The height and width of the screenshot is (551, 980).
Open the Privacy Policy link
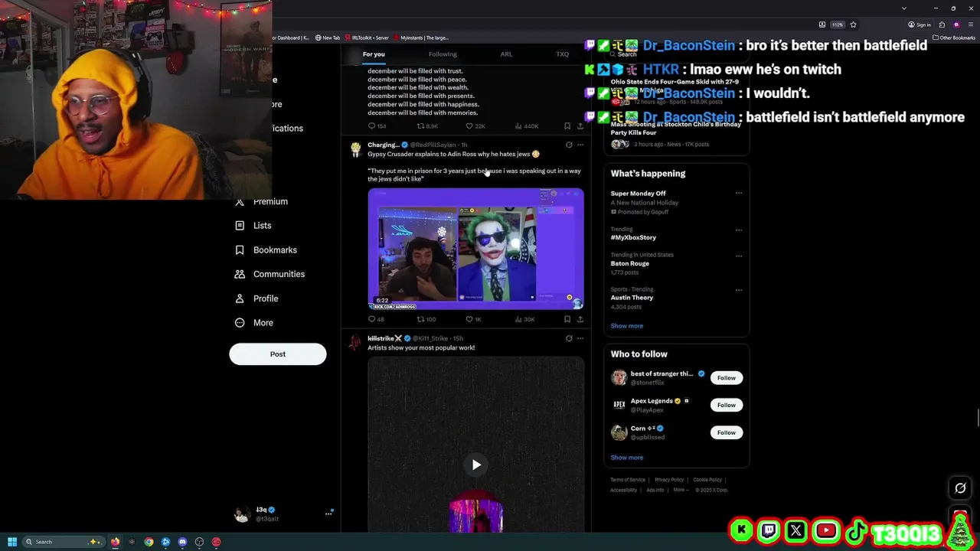point(669,480)
